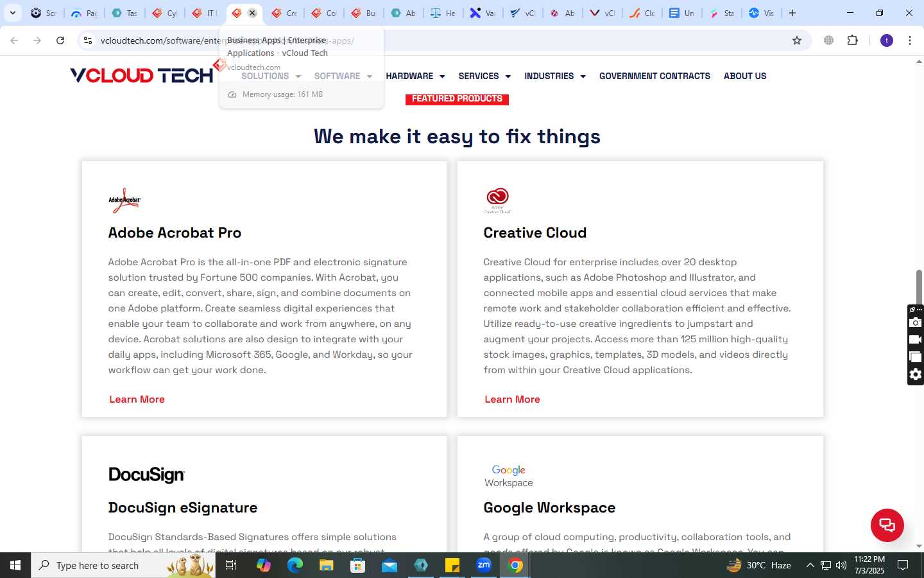Switch to the 'Clc' tab
This screenshot has height=578, width=924.
642,13
